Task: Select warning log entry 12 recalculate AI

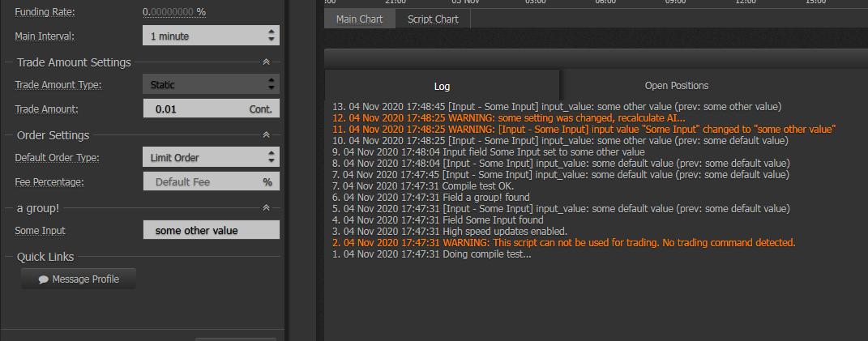Action: [509, 118]
